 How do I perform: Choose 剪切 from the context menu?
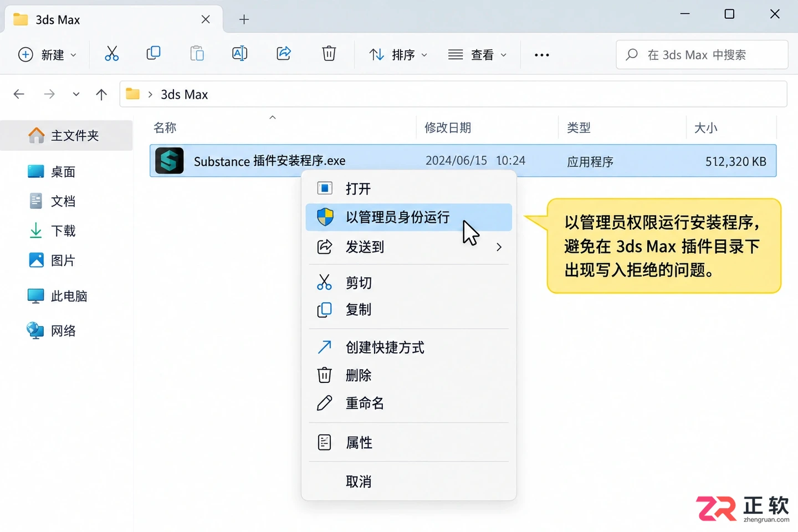pos(409,283)
